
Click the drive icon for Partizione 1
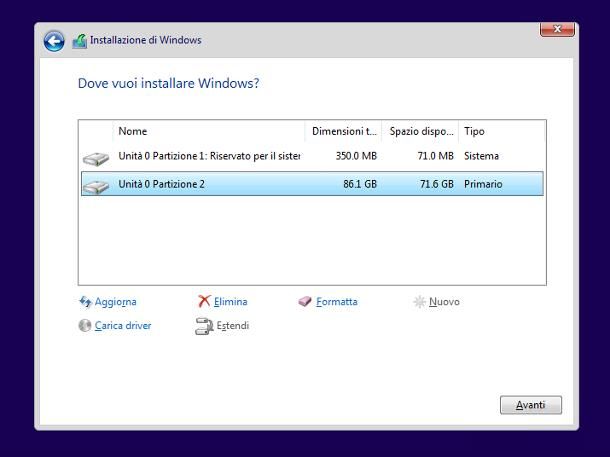[x=96, y=159]
